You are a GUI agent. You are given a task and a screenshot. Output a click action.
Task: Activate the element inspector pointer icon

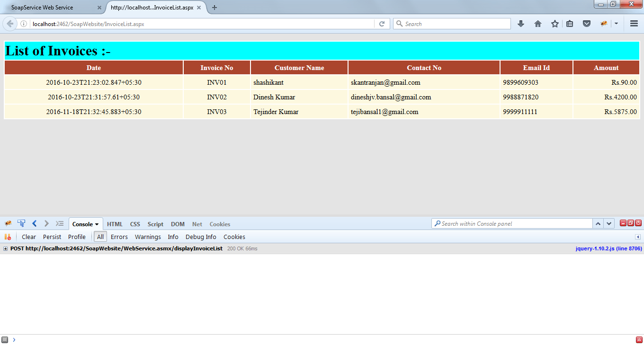tap(21, 224)
